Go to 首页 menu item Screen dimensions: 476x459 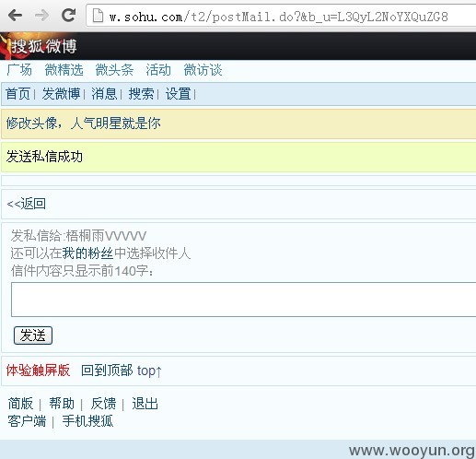(x=17, y=94)
